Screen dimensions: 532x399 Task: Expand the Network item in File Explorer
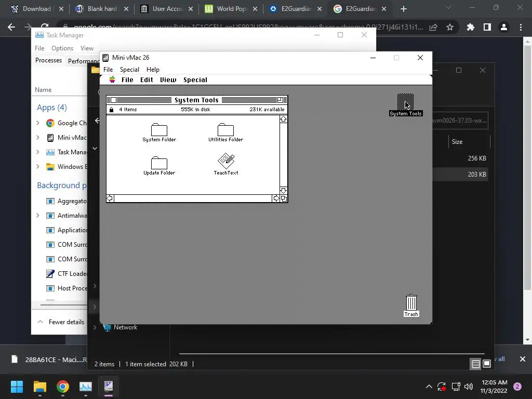tap(95, 327)
